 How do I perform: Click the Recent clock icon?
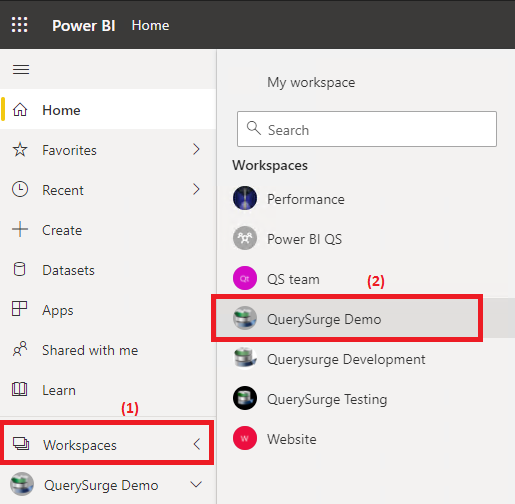tap(20, 189)
